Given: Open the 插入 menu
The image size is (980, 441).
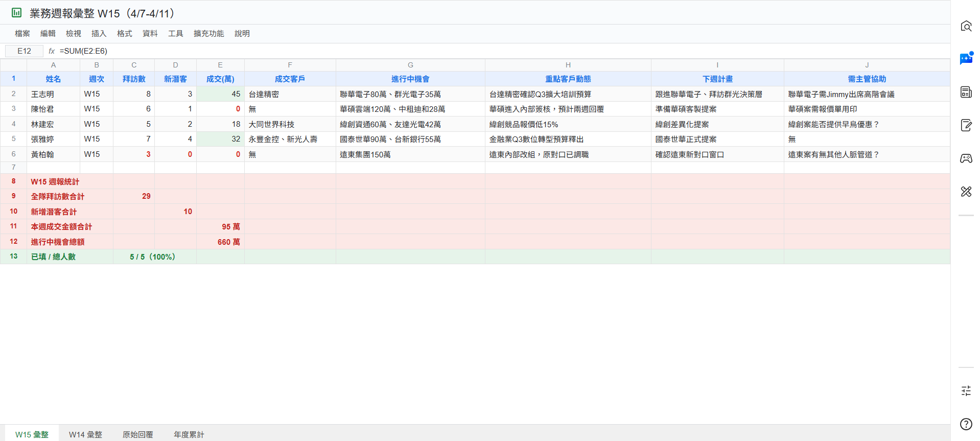Looking at the screenshot, I should pyautogui.click(x=99, y=34).
